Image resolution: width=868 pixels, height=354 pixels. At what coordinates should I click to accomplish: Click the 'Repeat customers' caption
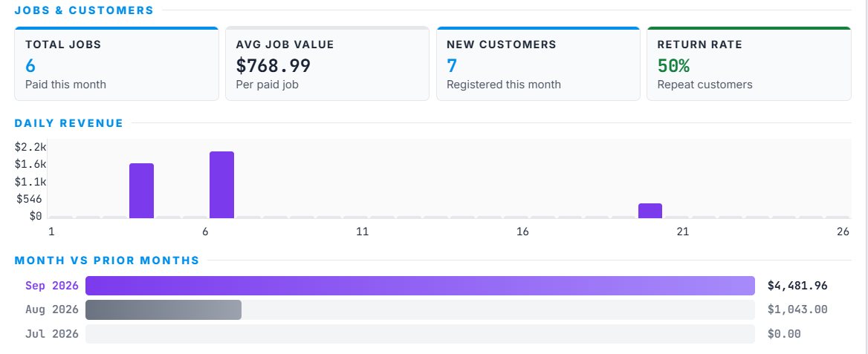tap(705, 85)
